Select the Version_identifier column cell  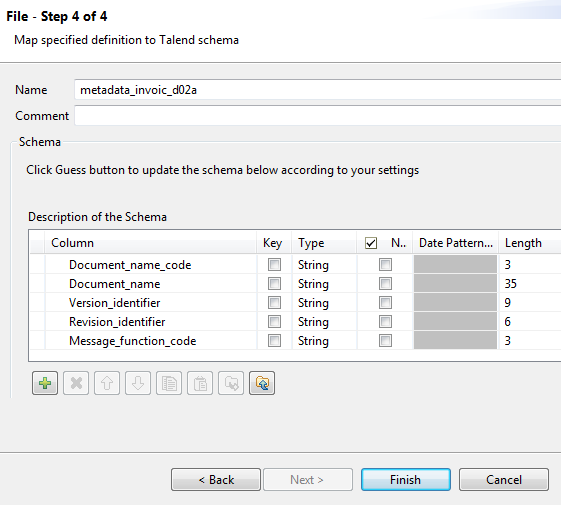pyautogui.click(x=151, y=303)
